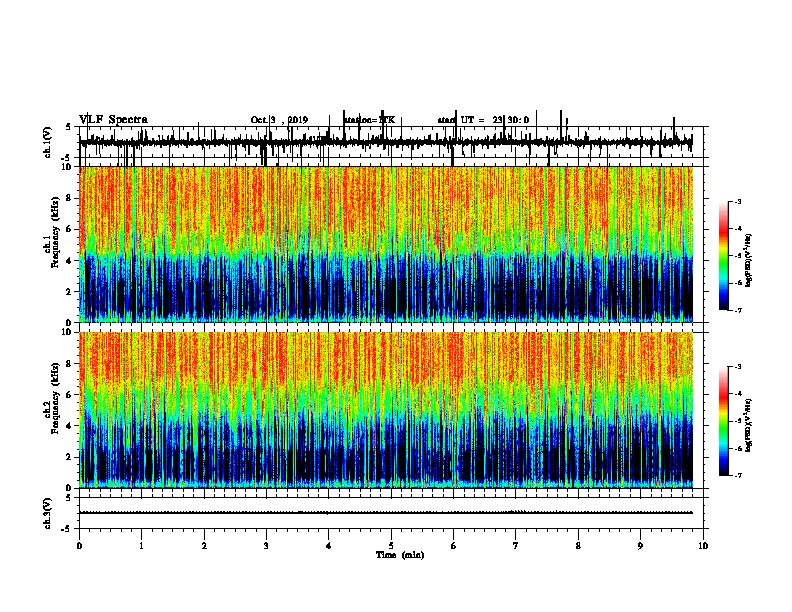The width and height of the screenshot is (792, 612).
Task: Click time axis tick label "7"
Action: 516,546
